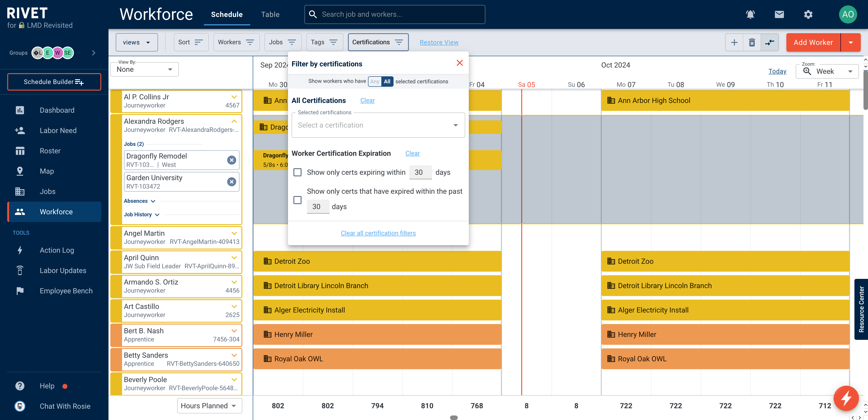Open the Schedule Builder

tap(54, 82)
